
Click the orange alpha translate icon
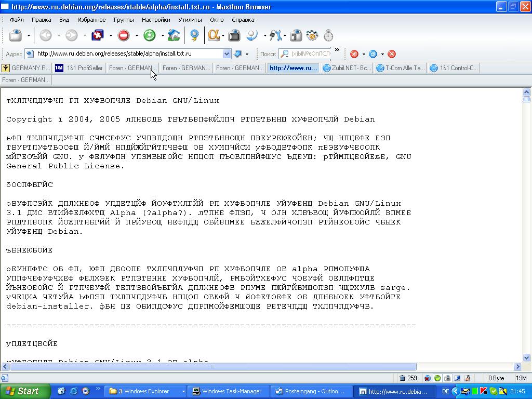214,35
